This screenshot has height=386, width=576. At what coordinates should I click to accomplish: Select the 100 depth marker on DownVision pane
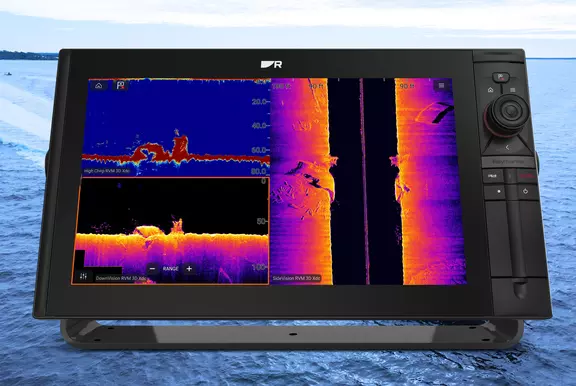coord(259,267)
